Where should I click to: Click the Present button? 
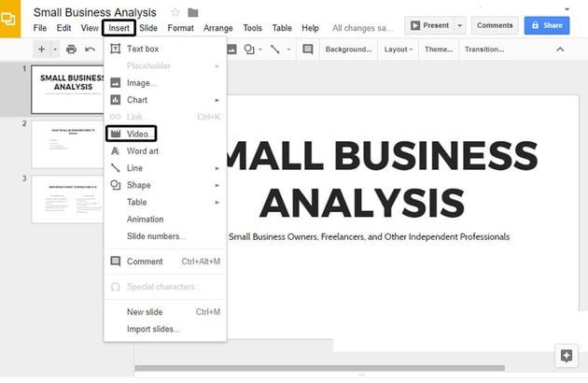coord(429,25)
